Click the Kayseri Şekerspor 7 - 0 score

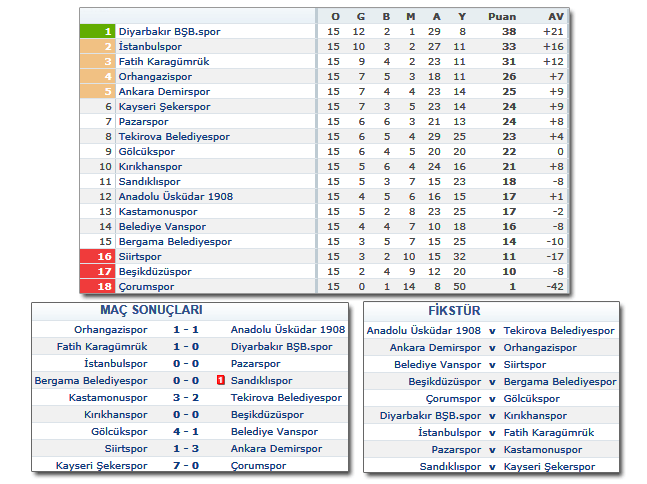(189, 466)
